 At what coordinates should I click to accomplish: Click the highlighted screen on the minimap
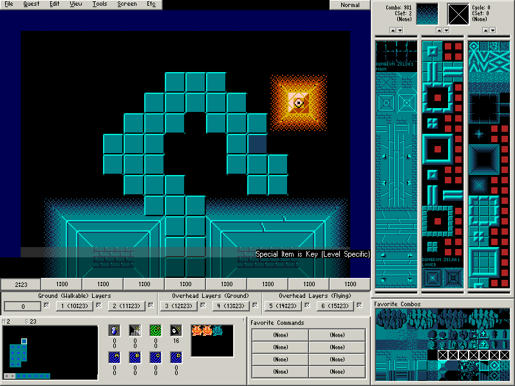pos(24,341)
